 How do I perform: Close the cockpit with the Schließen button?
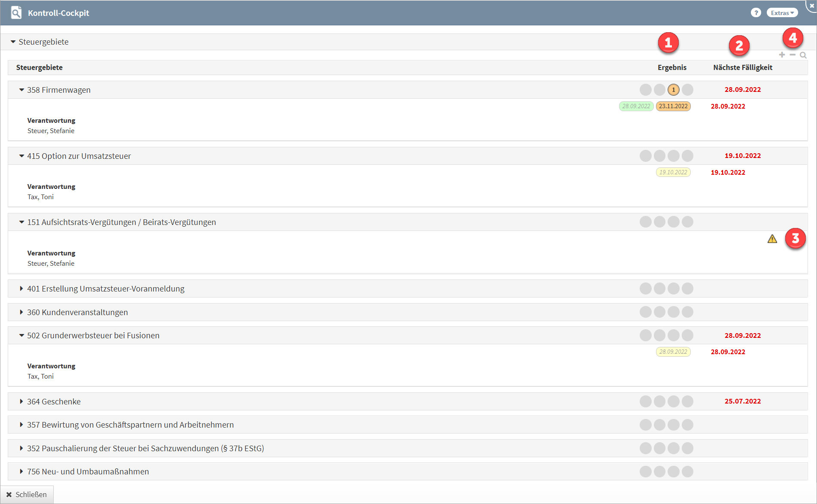point(27,495)
